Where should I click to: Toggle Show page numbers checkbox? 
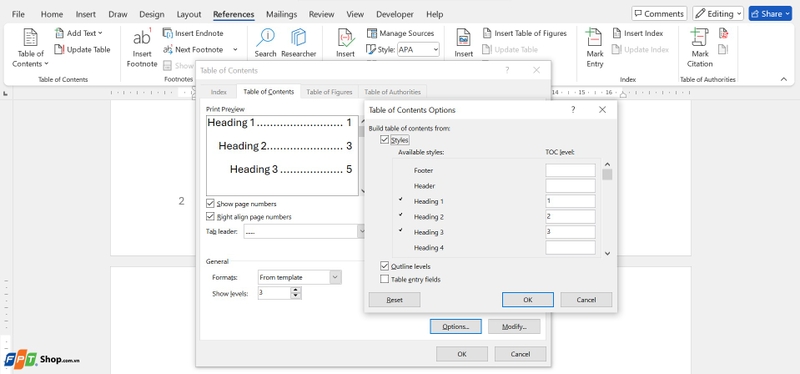(210, 204)
